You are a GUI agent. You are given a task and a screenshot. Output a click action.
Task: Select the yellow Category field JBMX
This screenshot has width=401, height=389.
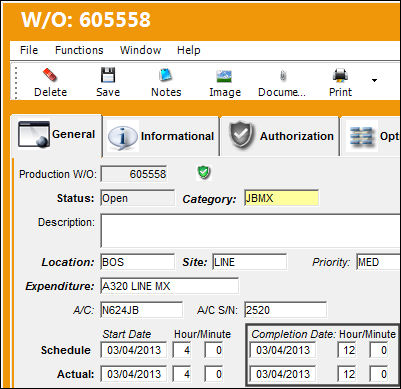point(281,198)
